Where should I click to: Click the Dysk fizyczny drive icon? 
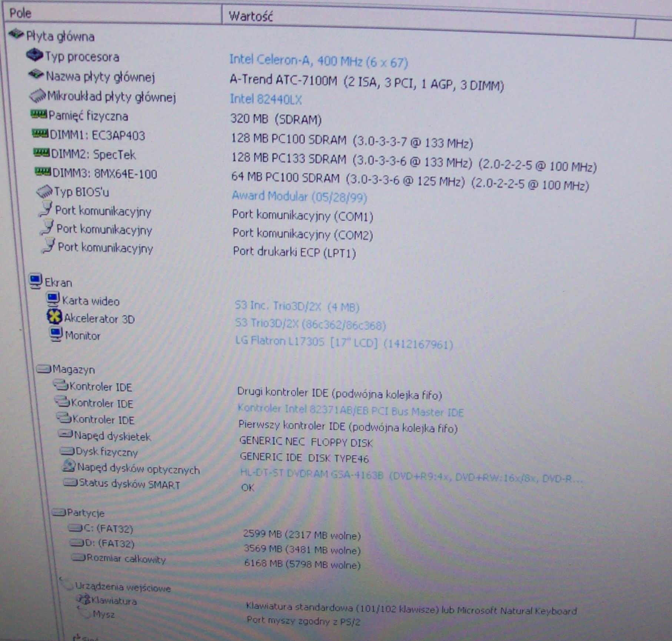[x=67, y=451]
